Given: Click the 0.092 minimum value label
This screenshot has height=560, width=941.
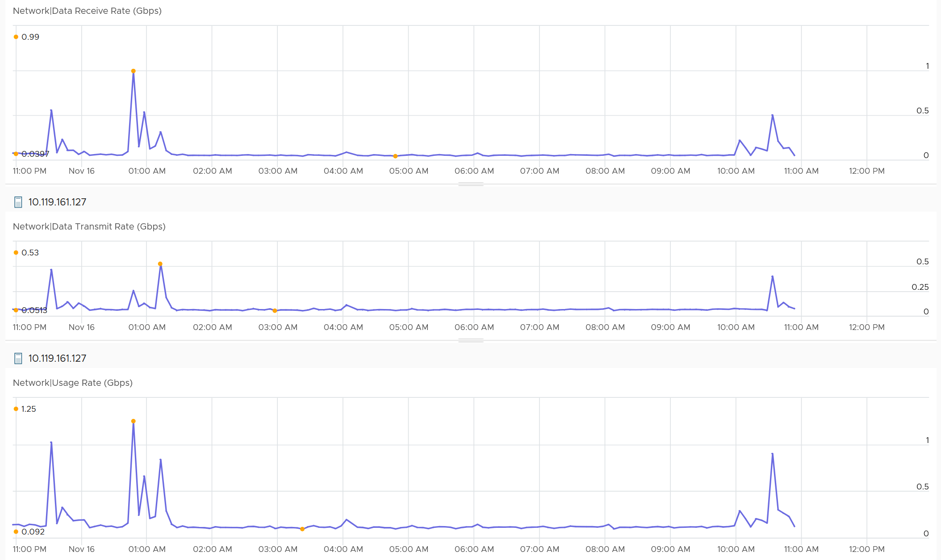Looking at the screenshot, I should [33, 532].
